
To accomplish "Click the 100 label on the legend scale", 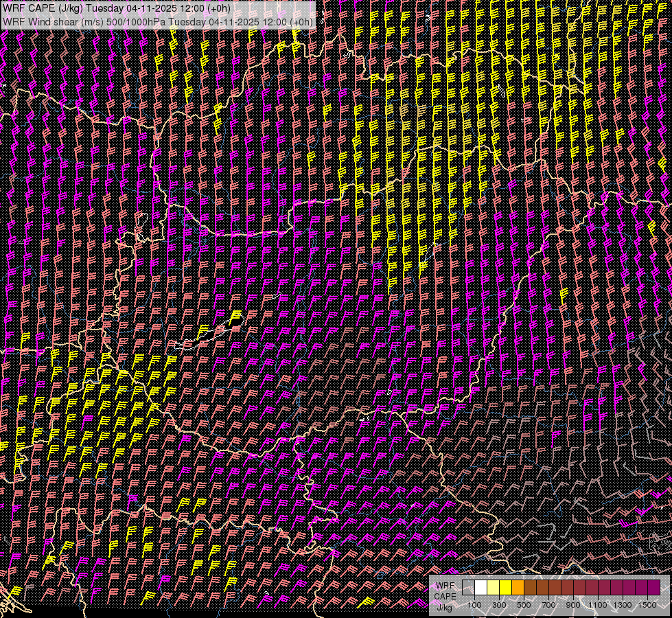I will click(x=474, y=605).
